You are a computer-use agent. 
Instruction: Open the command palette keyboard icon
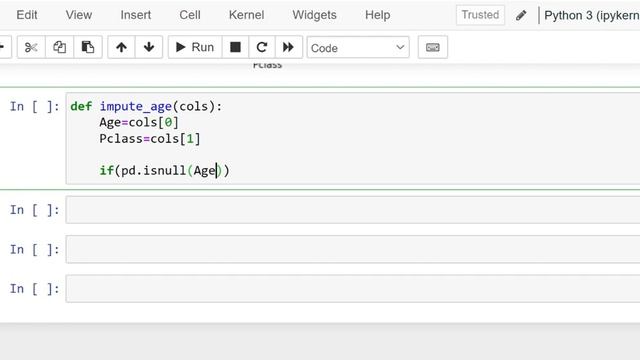point(433,47)
